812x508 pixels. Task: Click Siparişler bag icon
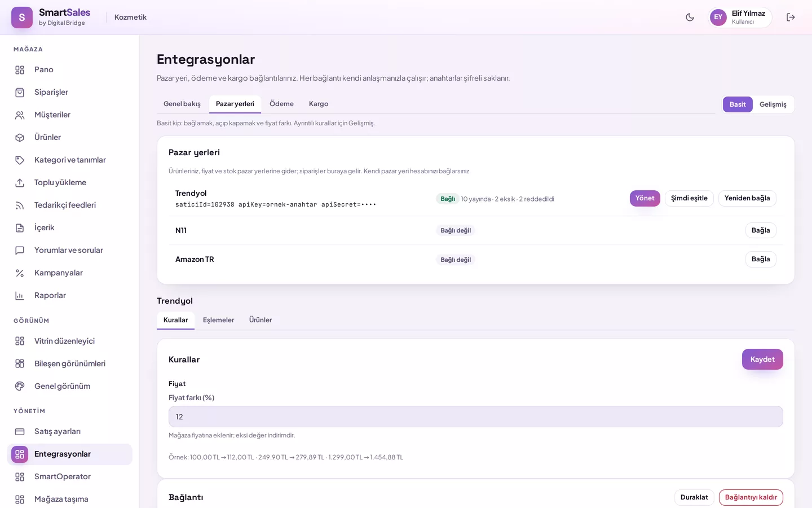tap(20, 93)
